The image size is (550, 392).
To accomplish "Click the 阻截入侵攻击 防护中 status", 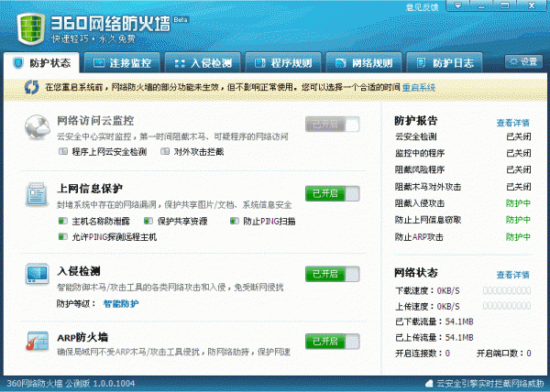I will pos(518,203).
